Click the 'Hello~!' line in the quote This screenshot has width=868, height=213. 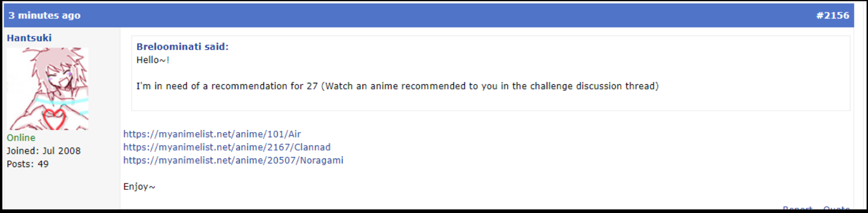153,60
